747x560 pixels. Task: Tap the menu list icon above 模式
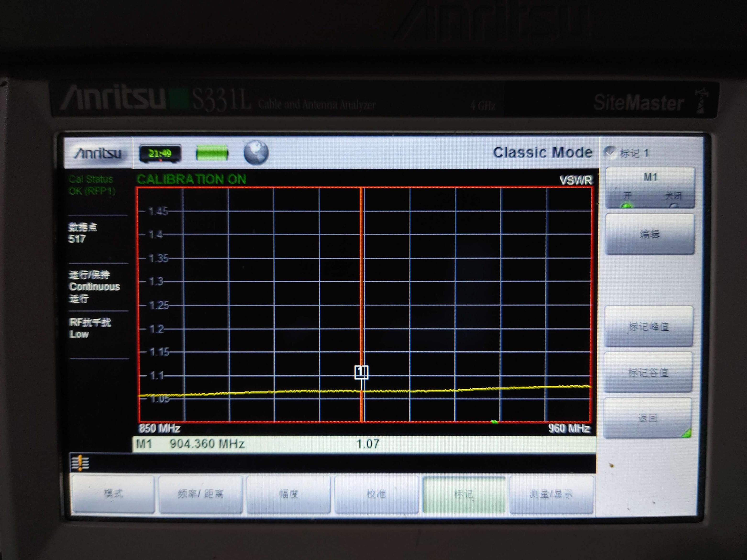(80, 463)
